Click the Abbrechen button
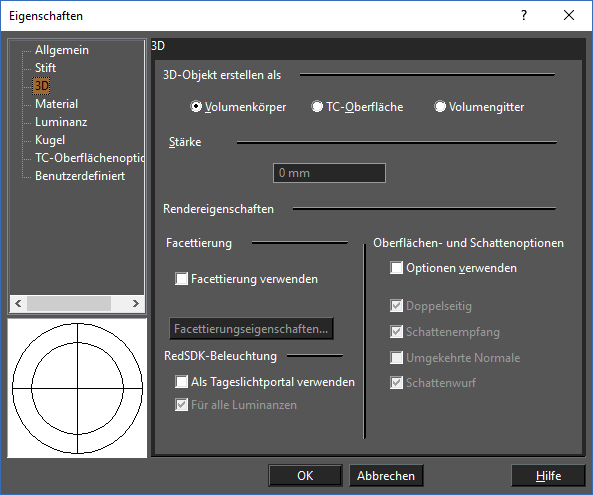 386,476
